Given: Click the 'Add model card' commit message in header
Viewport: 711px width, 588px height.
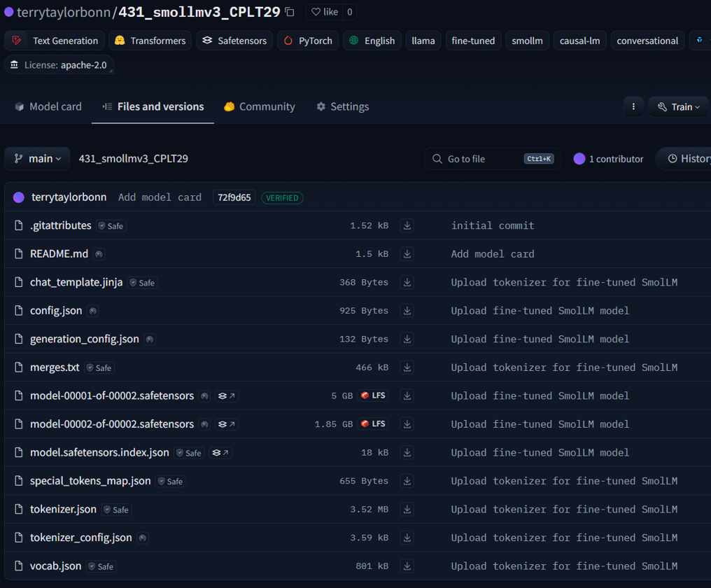Looking at the screenshot, I should pyautogui.click(x=160, y=197).
